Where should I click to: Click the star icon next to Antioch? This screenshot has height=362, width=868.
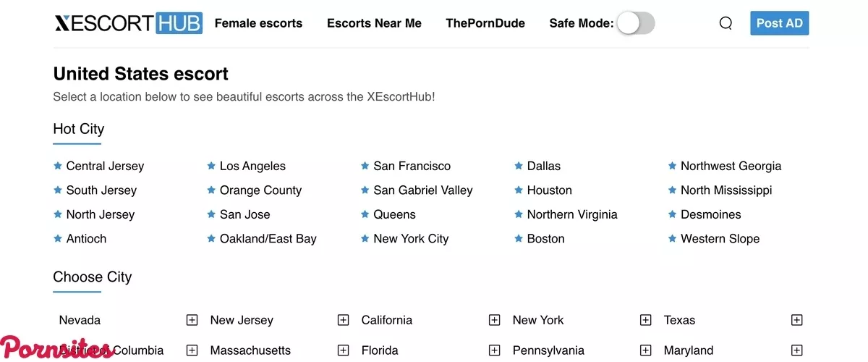[58, 238]
